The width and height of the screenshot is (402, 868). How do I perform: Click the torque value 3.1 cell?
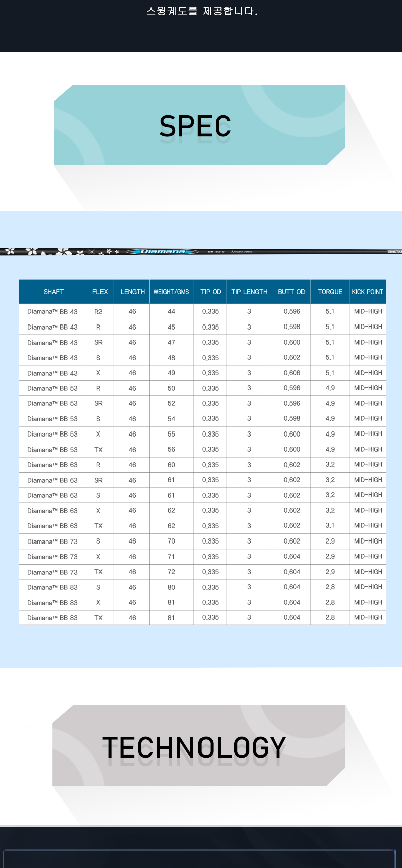tap(330, 526)
